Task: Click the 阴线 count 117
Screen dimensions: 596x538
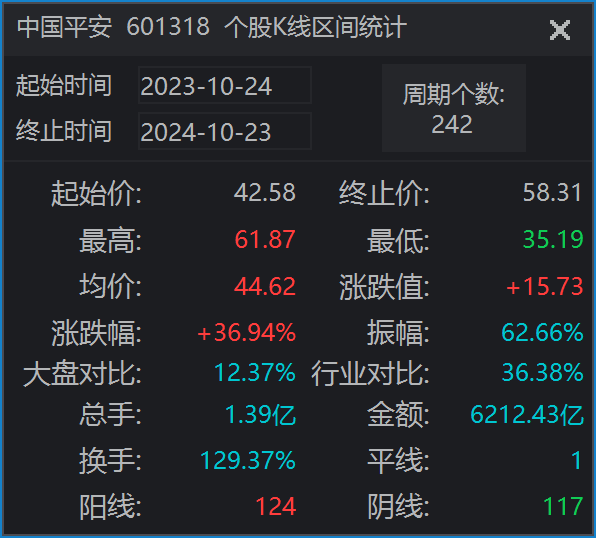Action: (563, 506)
